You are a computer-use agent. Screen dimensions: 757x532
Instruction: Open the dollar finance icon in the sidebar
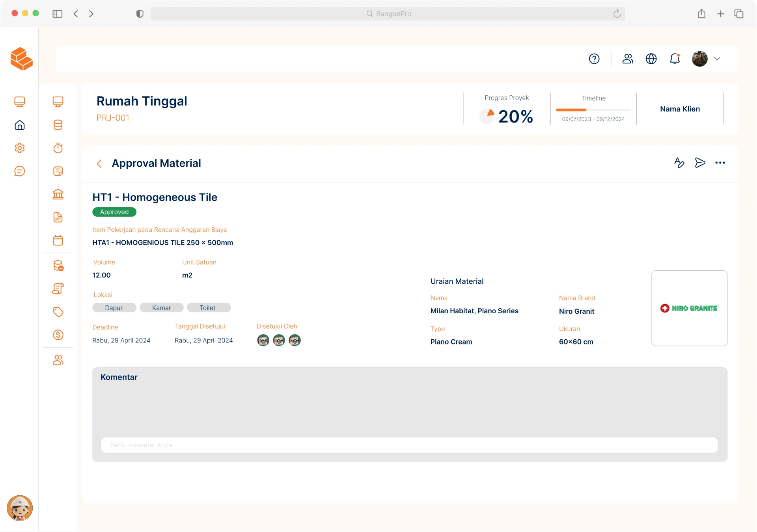click(x=58, y=335)
